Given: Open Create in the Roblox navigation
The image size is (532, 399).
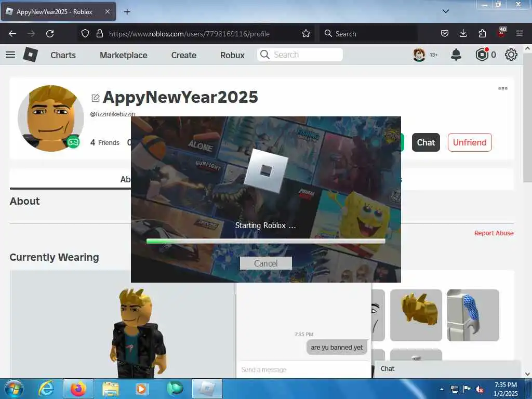Looking at the screenshot, I should (x=183, y=55).
